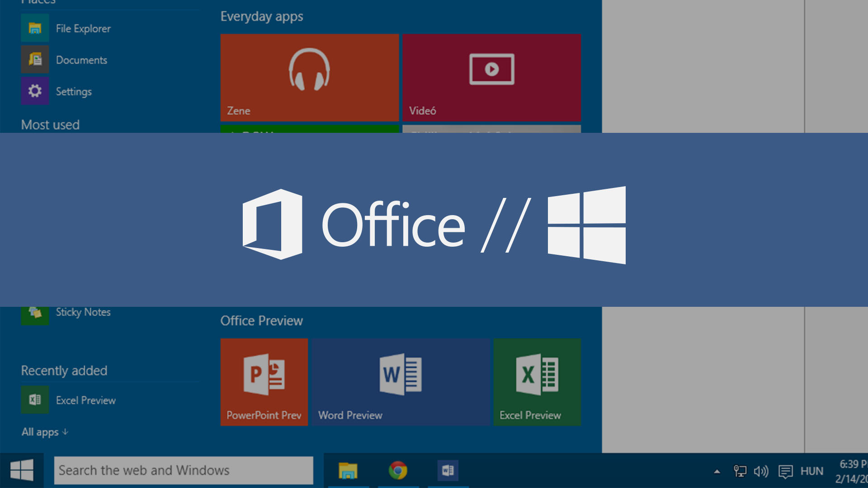Image resolution: width=868 pixels, height=488 pixels.
Task: Launch the Zene music tile
Action: pyautogui.click(x=310, y=78)
